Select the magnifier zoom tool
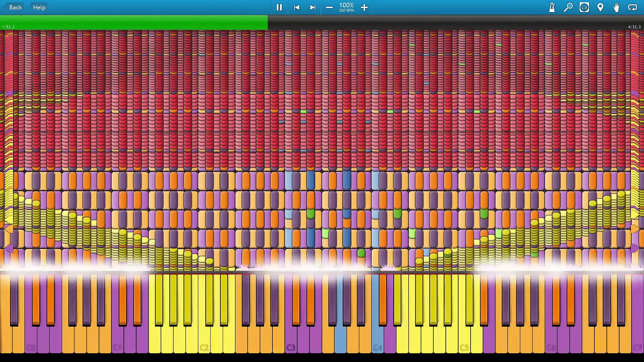This screenshot has width=644, height=362. [568, 7]
